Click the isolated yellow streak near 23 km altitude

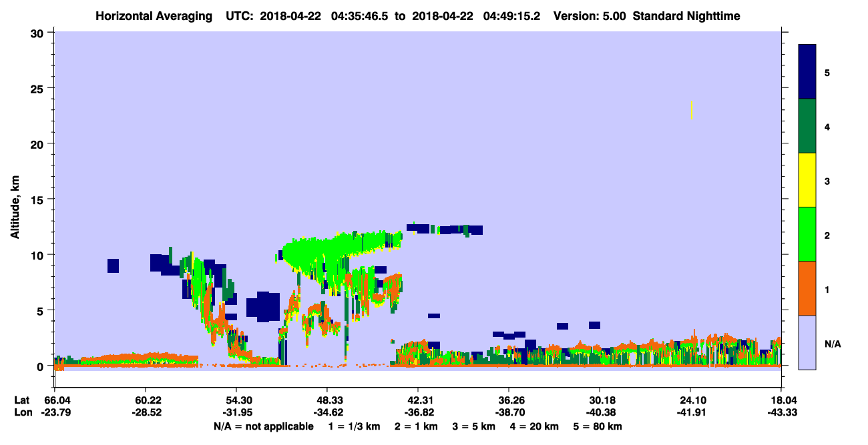click(692, 110)
